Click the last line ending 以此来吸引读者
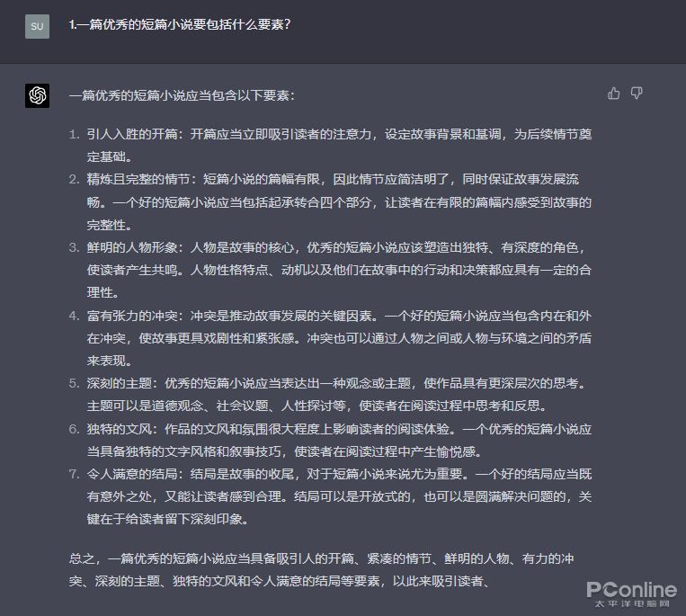 pyautogui.click(x=279, y=581)
